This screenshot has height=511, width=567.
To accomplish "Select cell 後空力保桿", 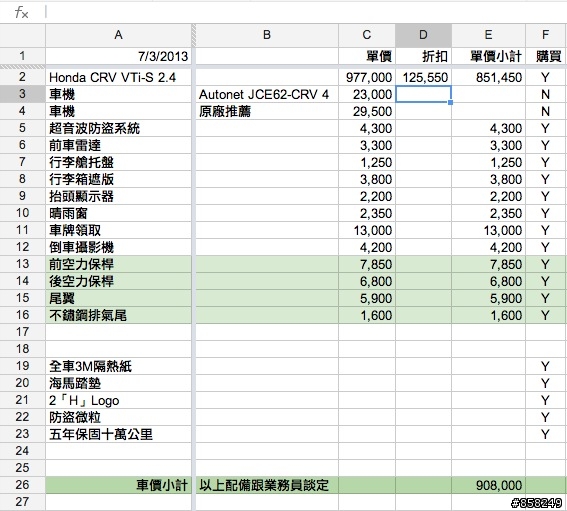I will click(x=118, y=281).
